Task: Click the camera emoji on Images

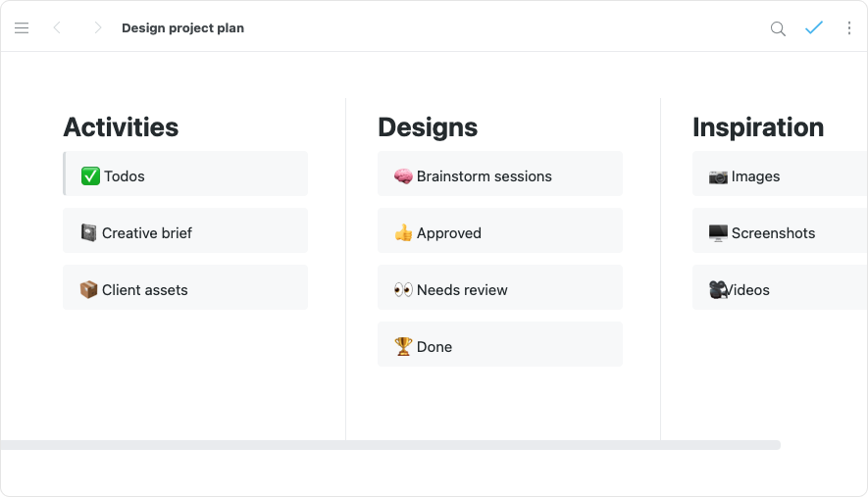Action: click(x=718, y=176)
